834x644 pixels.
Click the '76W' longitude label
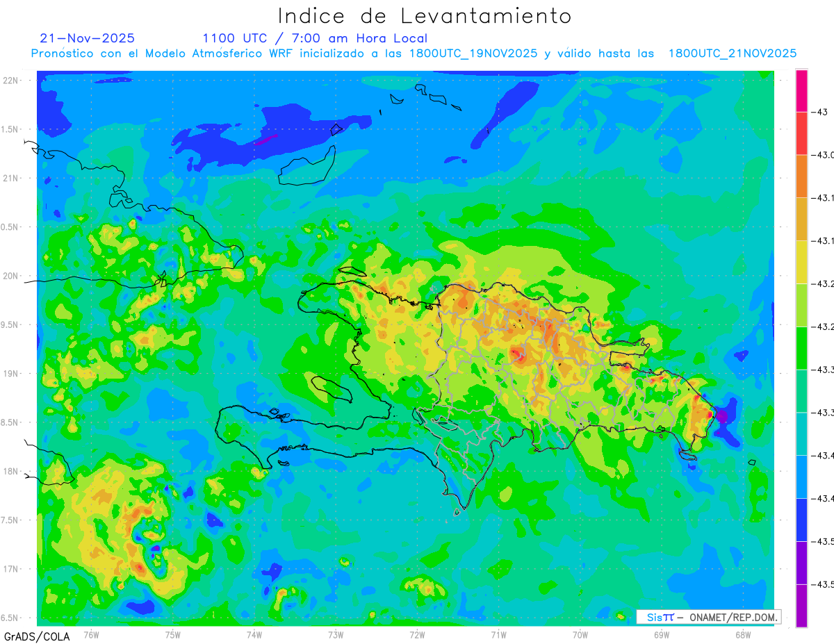point(91,634)
